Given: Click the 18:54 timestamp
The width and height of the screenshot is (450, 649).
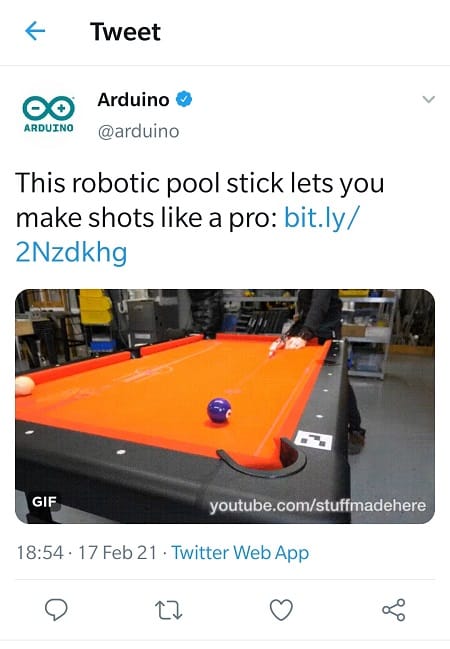Looking at the screenshot, I should (x=40, y=553).
